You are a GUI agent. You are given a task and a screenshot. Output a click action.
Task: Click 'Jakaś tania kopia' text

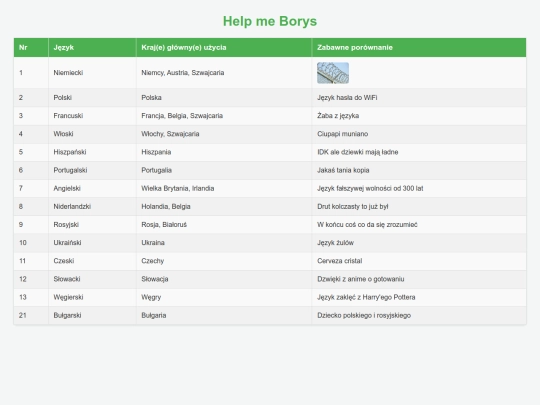pos(343,170)
